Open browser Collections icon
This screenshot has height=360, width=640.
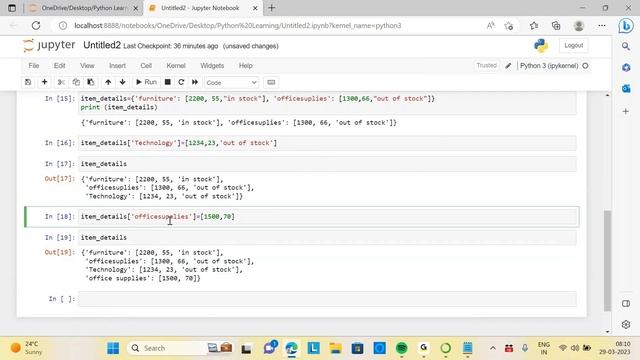point(556,25)
